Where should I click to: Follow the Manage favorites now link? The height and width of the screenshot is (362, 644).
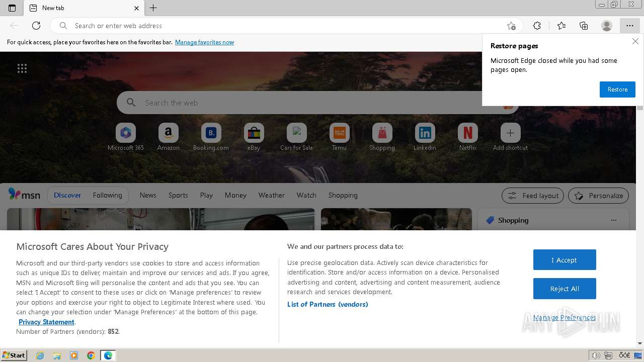tap(204, 42)
